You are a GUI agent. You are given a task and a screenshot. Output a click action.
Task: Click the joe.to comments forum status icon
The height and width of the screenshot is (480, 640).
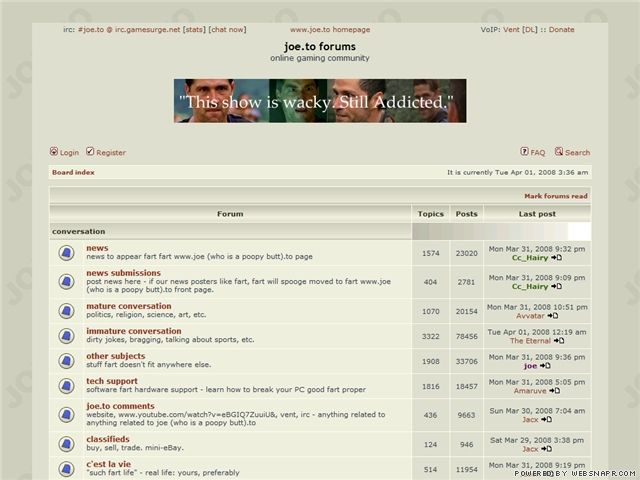point(66,415)
